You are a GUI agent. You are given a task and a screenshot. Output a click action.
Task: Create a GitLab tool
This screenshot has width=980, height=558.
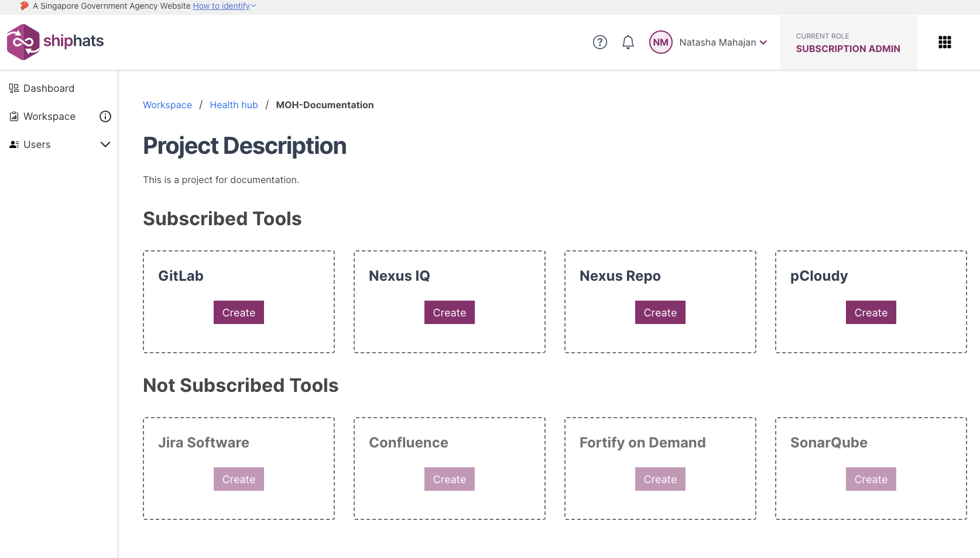tap(238, 312)
